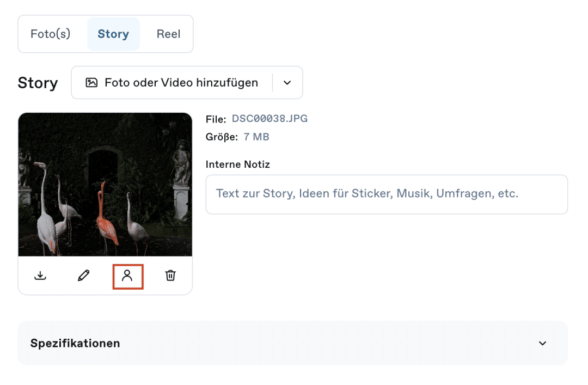Switch to the Foto(s) tab

click(51, 34)
